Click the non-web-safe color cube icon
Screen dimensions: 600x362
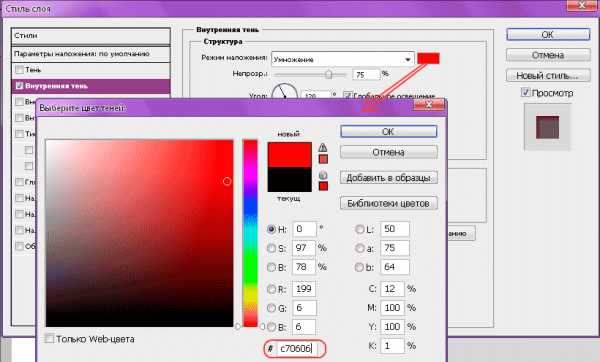tap(323, 175)
